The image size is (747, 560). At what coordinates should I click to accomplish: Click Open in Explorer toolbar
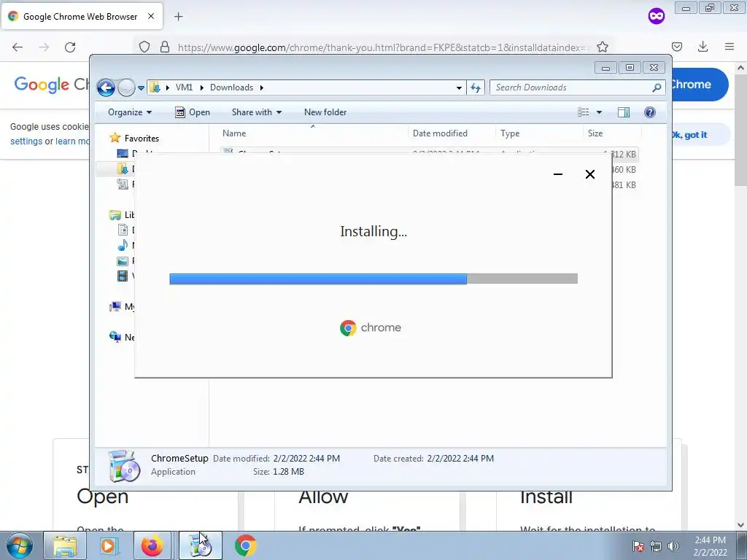(x=193, y=112)
